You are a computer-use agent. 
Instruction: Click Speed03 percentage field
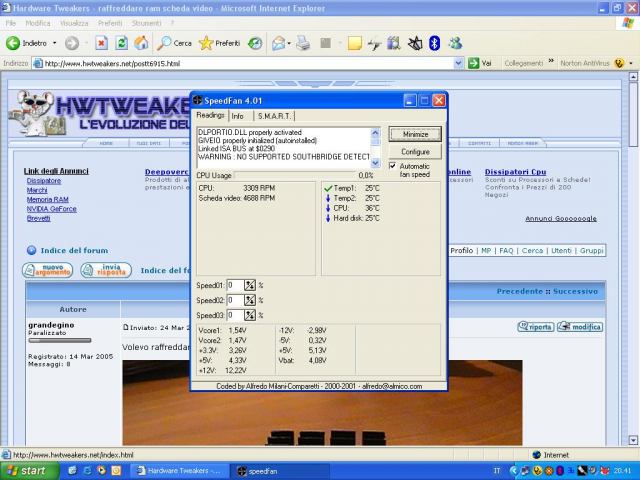(235, 315)
